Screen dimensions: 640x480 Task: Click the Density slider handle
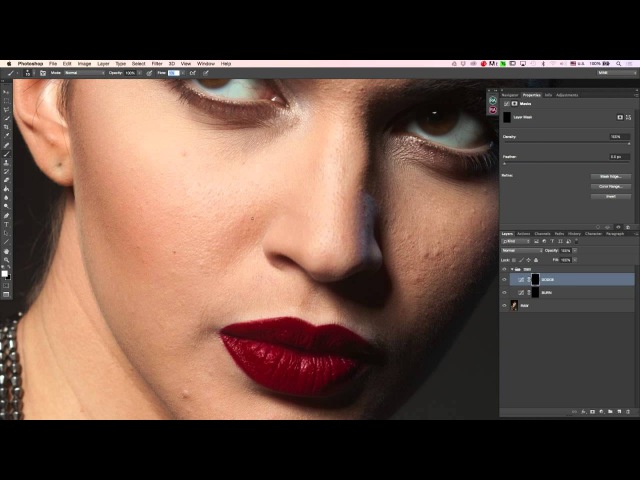(x=629, y=144)
